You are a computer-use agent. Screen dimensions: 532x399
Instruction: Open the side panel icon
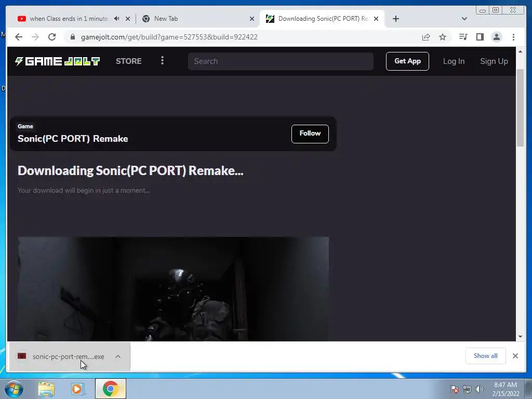(x=480, y=37)
